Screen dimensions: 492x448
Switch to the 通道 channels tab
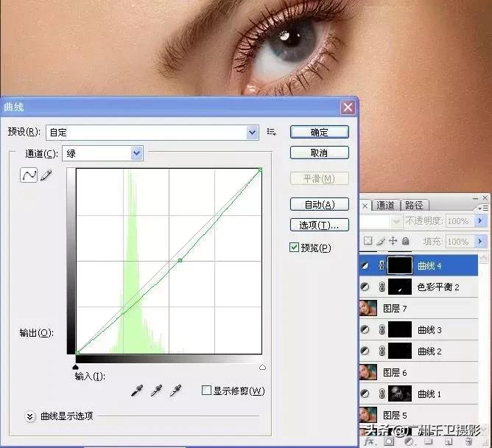click(385, 205)
